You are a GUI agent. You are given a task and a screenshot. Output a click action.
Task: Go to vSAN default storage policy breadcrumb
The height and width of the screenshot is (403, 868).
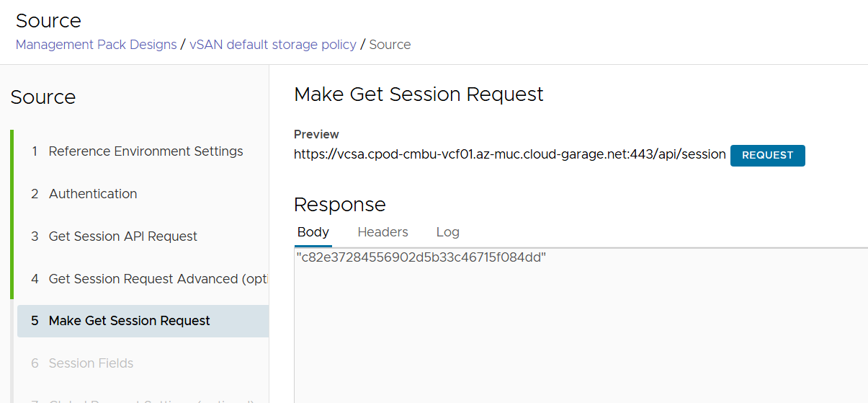tap(273, 45)
